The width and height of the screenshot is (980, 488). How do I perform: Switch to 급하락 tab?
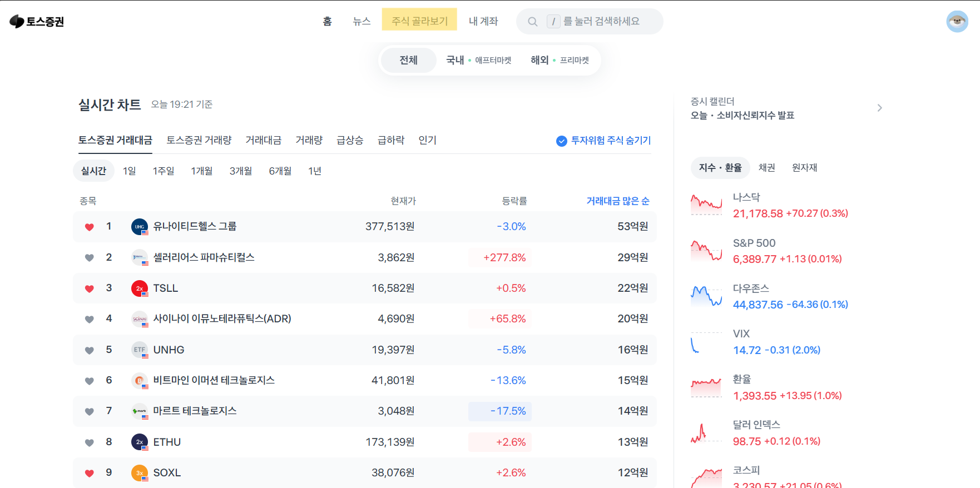point(391,140)
